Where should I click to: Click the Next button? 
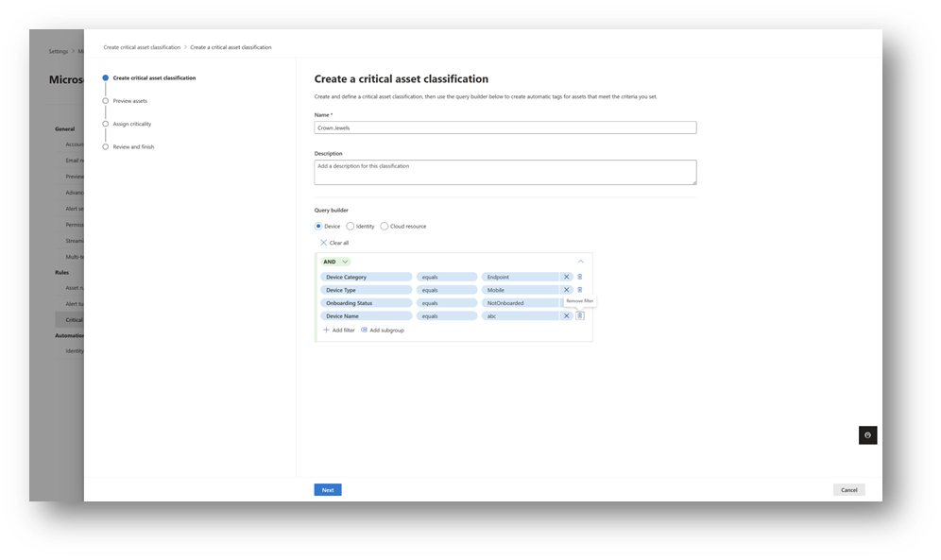(x=327, y=489)
